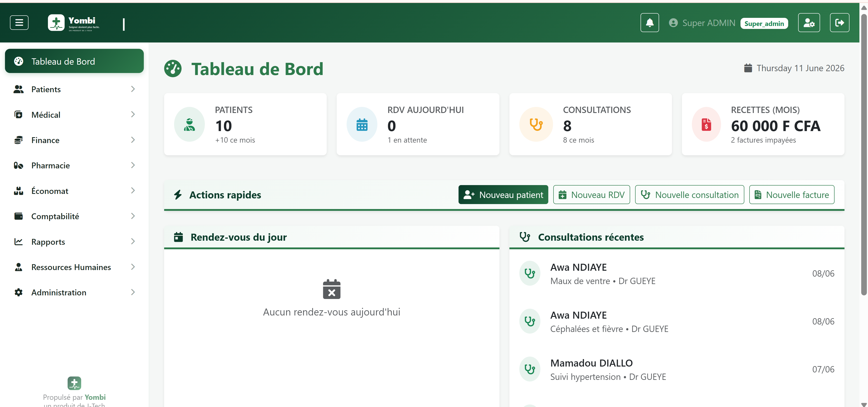Image resolution: width=868 pixels, height=407 pixels.
Task: Click the Consultations récentes stethoscope header icon
Action: [525, 237]
